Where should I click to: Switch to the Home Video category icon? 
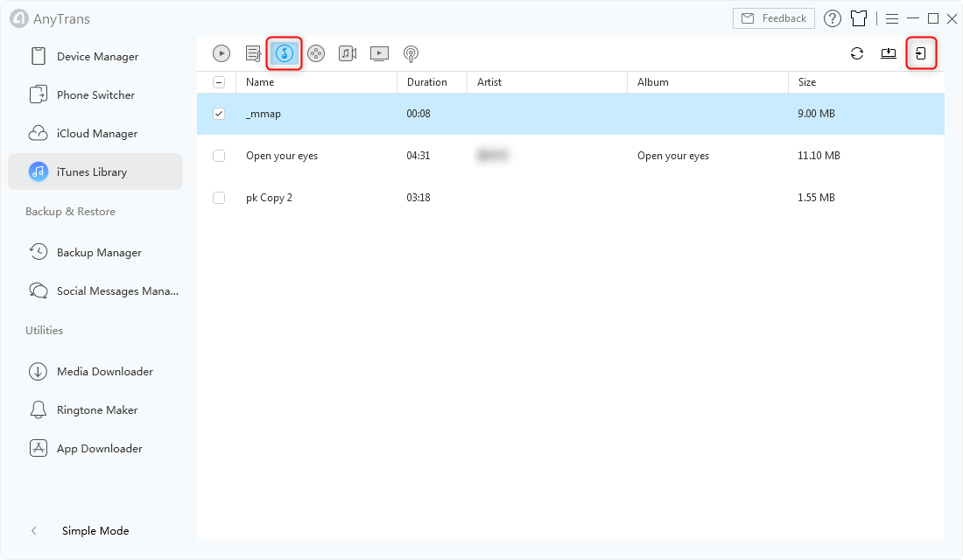(348, 53)
